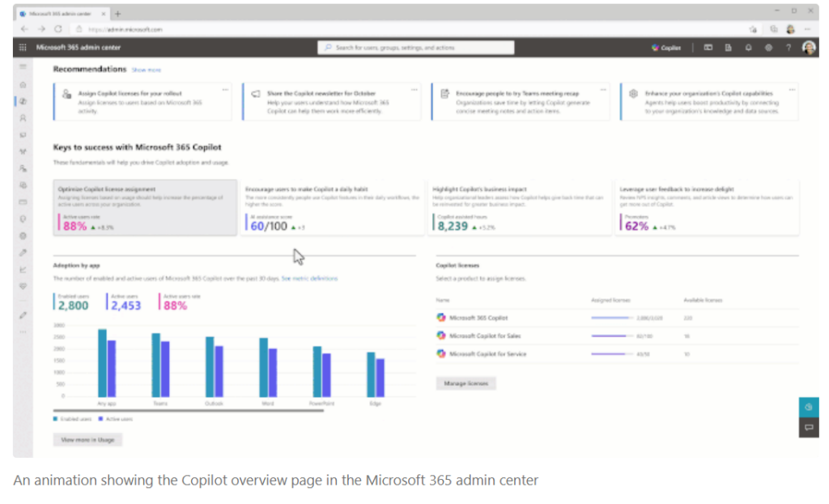Image resolution: width=829 pixels, height=504 pixels.
Task: Collapse the navigation menu hamburger icon
Action: pyautogui.click(x=23, y=66)
